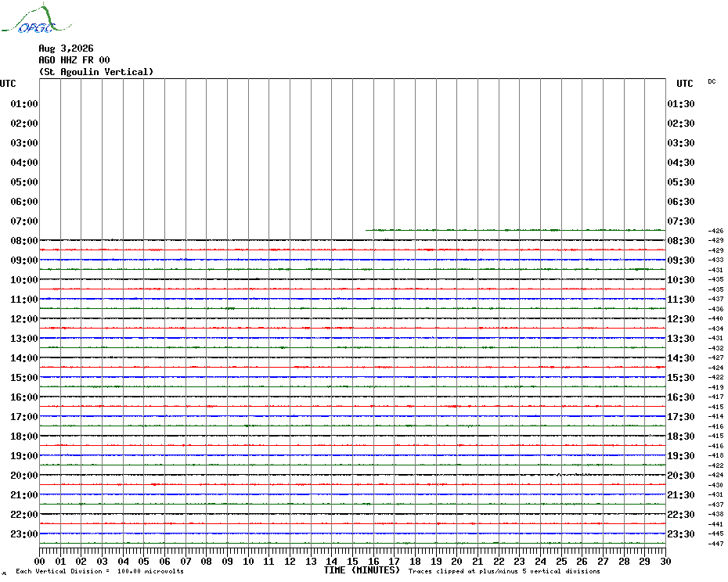
Task: Click the DC value '-419'
Action: (x=715, y=387)
